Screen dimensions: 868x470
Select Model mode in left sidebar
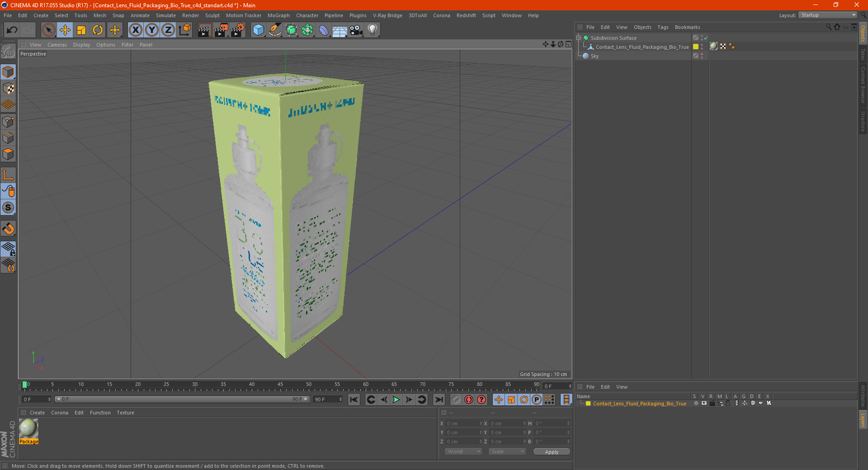(x=9, y=72)
